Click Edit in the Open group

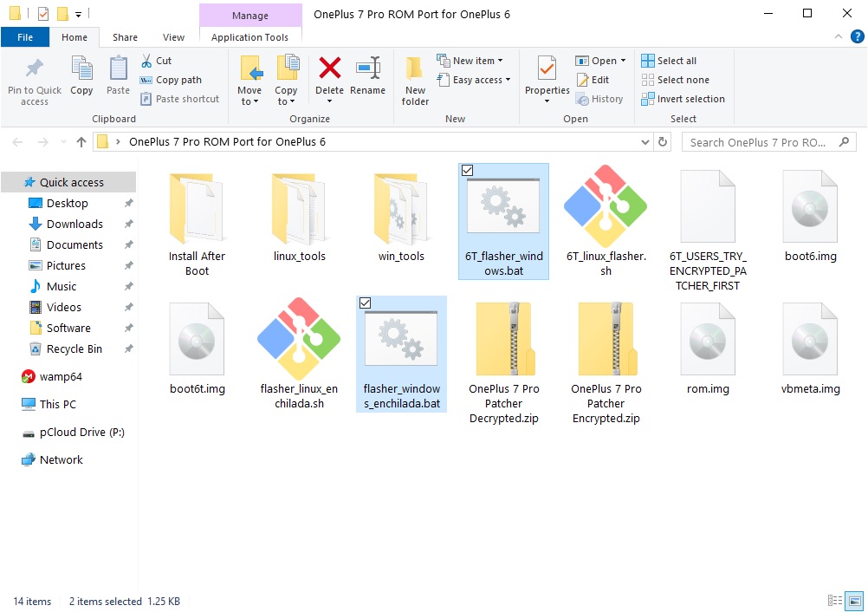point(593,80)
